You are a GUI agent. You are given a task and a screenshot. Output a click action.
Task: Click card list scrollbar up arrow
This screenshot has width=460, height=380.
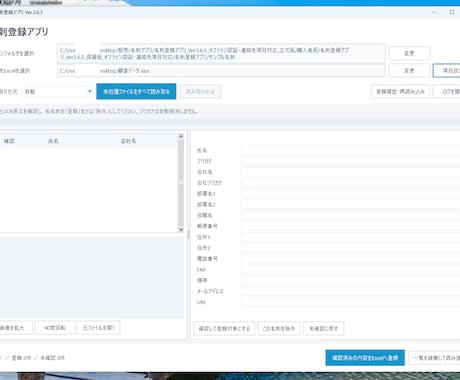[x=181, y=136]
